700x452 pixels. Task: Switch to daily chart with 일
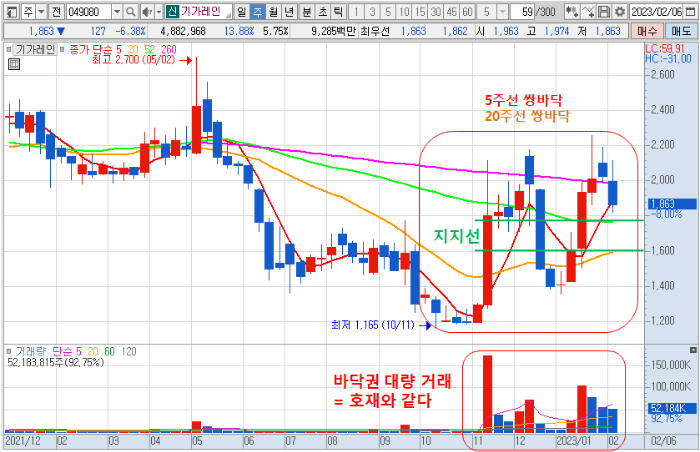[x=242, y=12]
